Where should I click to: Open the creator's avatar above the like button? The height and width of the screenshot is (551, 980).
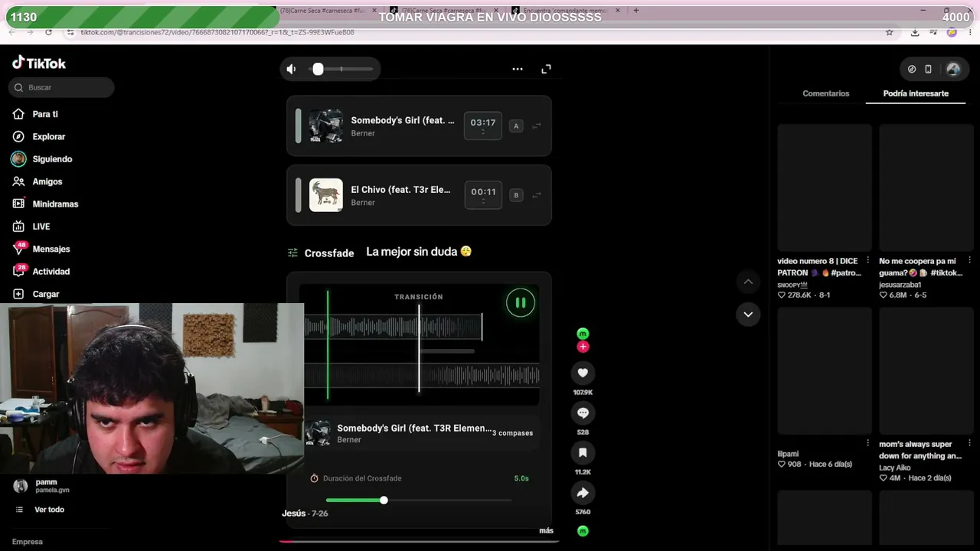click(583, 334)
